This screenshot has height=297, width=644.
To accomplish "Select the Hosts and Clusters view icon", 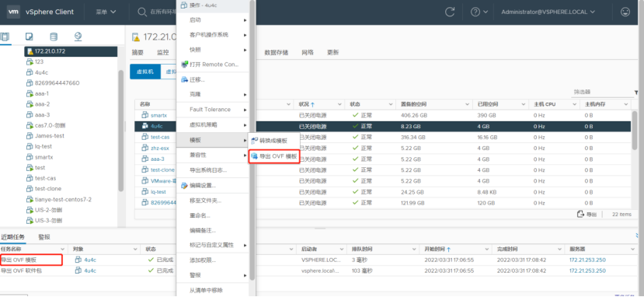I will point(5,37).
